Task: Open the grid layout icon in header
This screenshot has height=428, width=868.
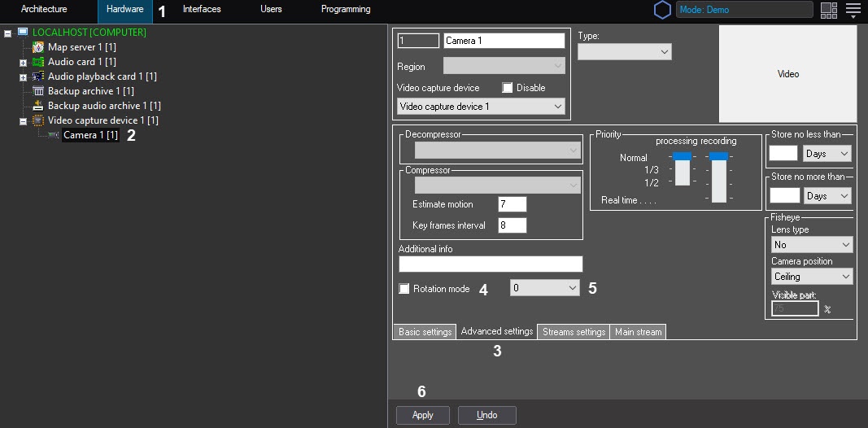Action: 828,10
